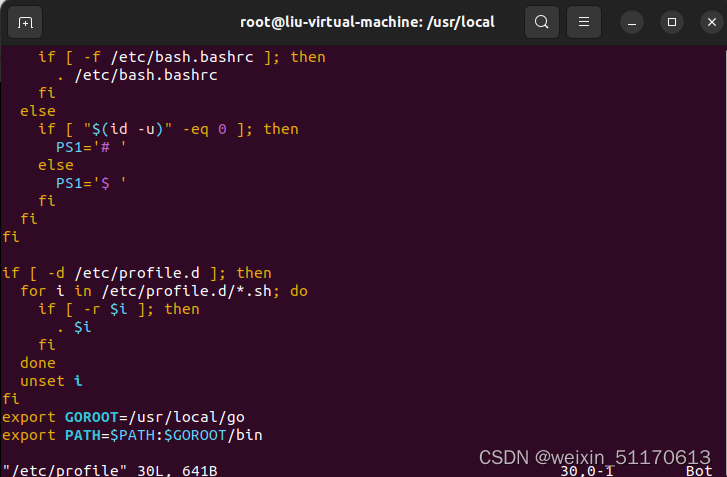This screenshot has width=727, height=477.
Task: Click the status text "/etc/profile" 30L, 641B
Action: (110, 470)
